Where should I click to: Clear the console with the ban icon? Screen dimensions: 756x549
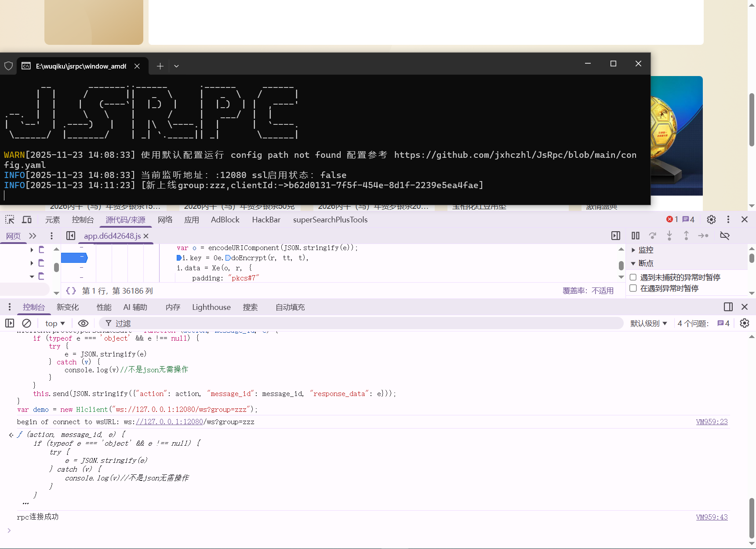27,324
